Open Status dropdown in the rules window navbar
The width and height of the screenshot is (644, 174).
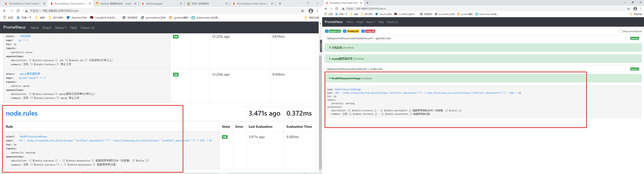click(x=60, y=27)
